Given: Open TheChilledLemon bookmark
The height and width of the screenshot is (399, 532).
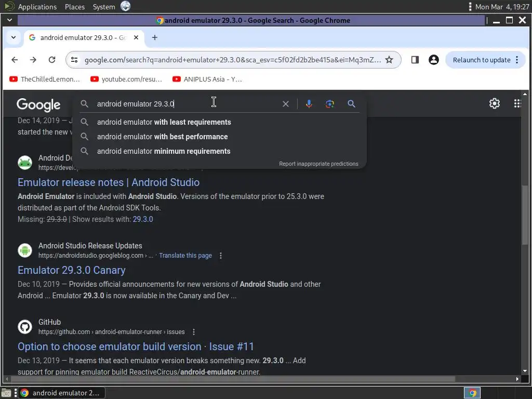Looking at the screenshot, I should click(45, 79).
